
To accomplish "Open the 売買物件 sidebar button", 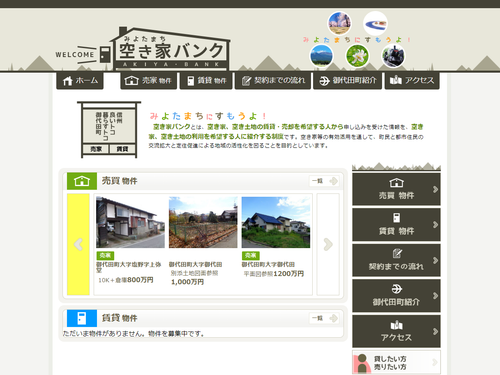I will [x=396, y=189].
